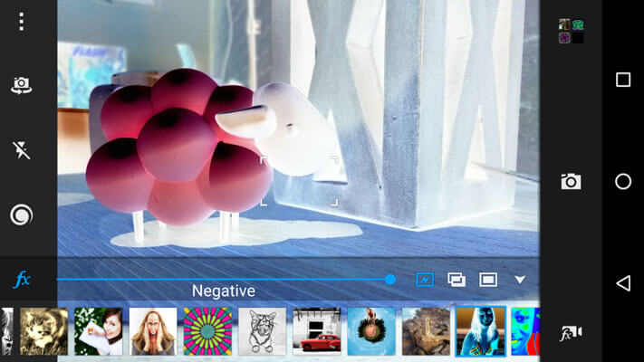The height and width of the screenshot is (362, 644).
Task: Select the highlighted Negative effect thumbnail
Action: pyautogui.click(x=481, y=331)
